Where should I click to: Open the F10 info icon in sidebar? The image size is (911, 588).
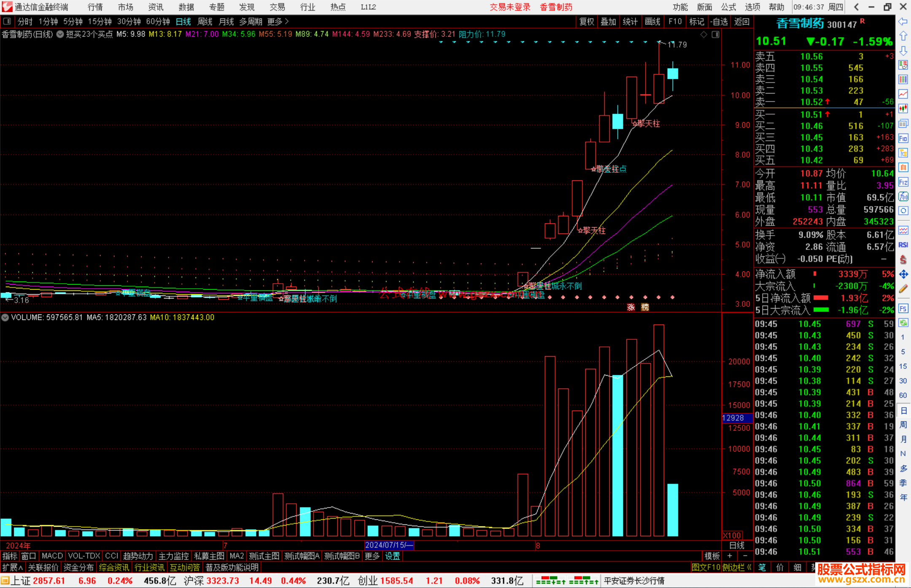(x=903, y=138)
